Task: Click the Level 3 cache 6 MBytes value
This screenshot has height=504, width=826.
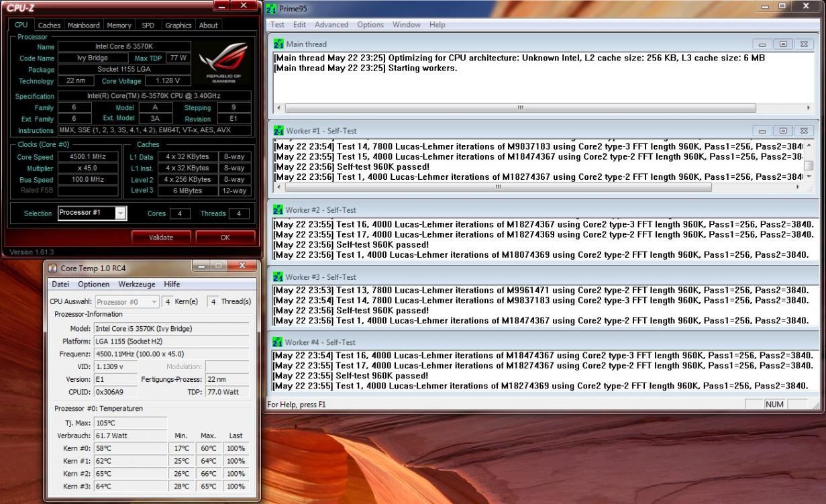Action: [x=189, y=191]
